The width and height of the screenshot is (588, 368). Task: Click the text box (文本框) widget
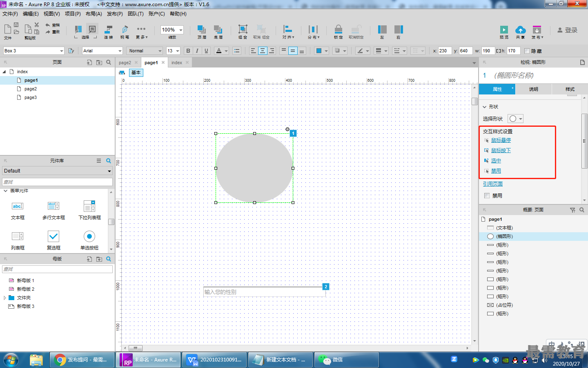[18, 211]
